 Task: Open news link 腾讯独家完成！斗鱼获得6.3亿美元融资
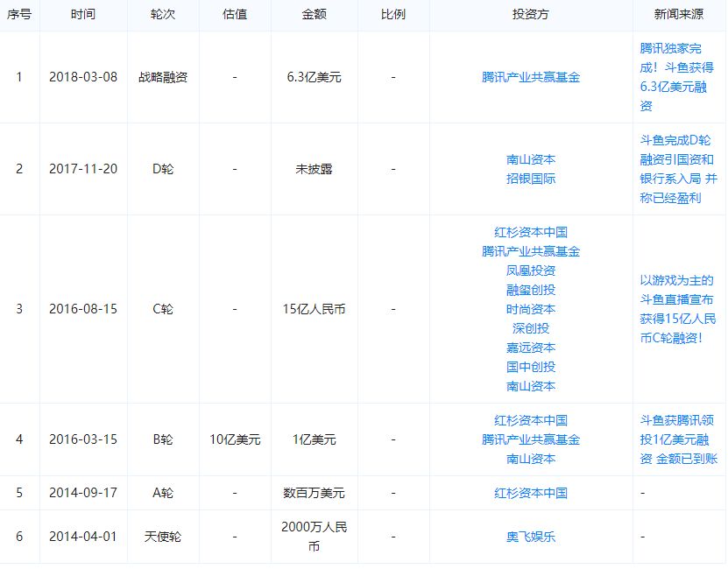pos(676,77)
